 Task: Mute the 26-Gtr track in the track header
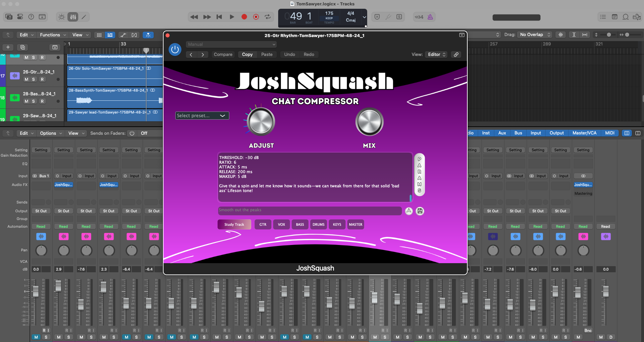pos(26,80)
